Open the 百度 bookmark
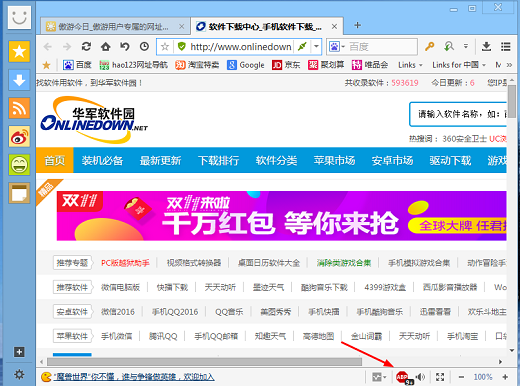The width and height of the screenshot is (520, 386). tap(77, 65)
